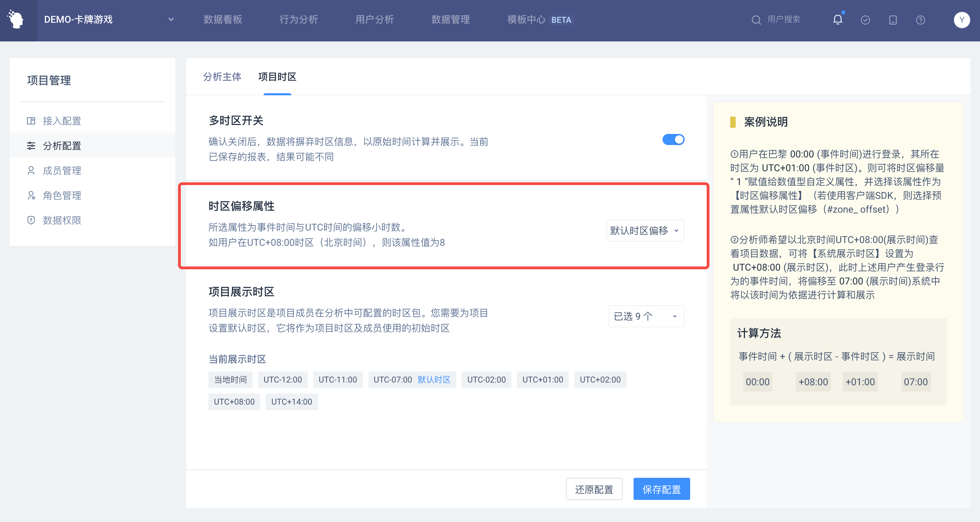980x522 pixels.
Task: Click the UTC-12:00 timezone tag
Action: 283,380
